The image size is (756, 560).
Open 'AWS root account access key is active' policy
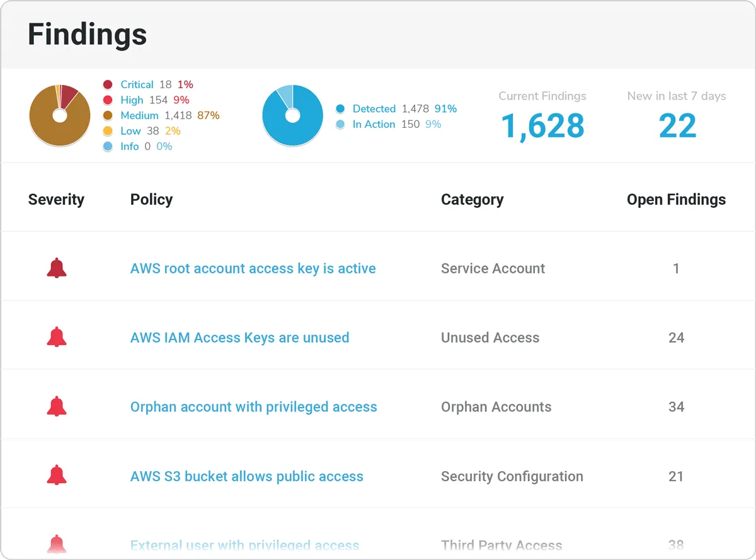[253, 268]
